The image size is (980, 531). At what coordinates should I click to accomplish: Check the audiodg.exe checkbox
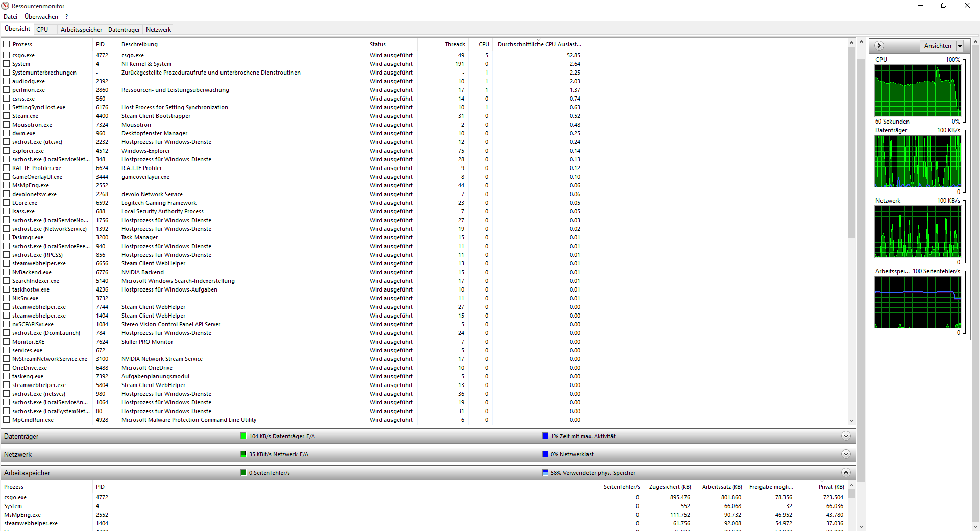7,81
